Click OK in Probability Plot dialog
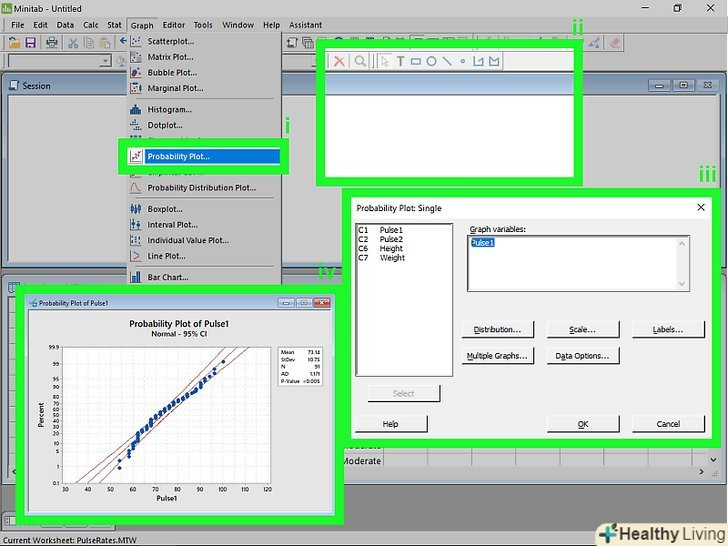728x546 pixels. [583, 424]
